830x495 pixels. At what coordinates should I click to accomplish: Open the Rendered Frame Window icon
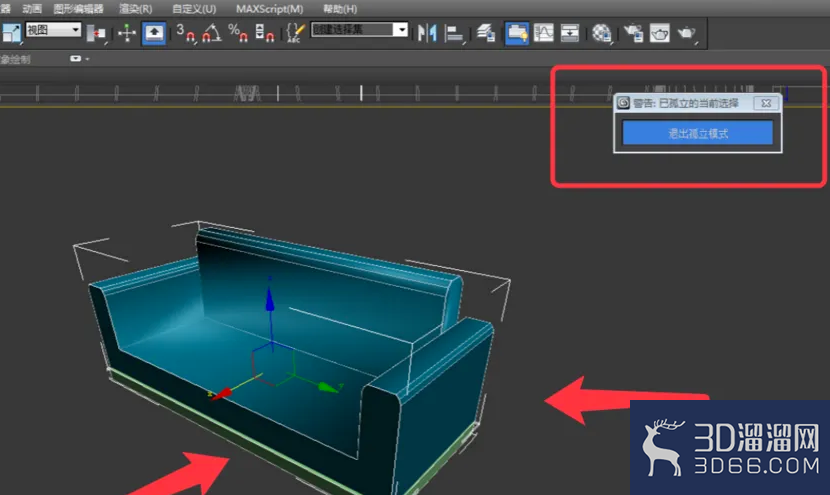coord(660,33)
